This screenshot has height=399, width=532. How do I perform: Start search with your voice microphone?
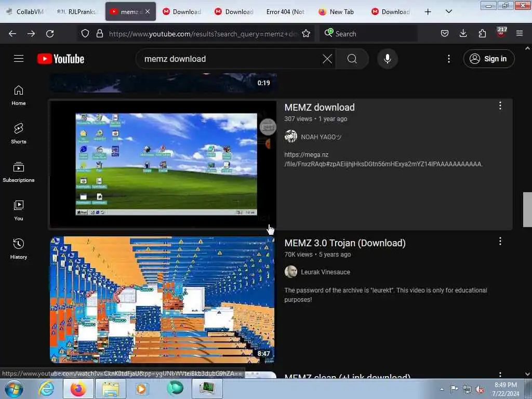[x=388, y=59]
